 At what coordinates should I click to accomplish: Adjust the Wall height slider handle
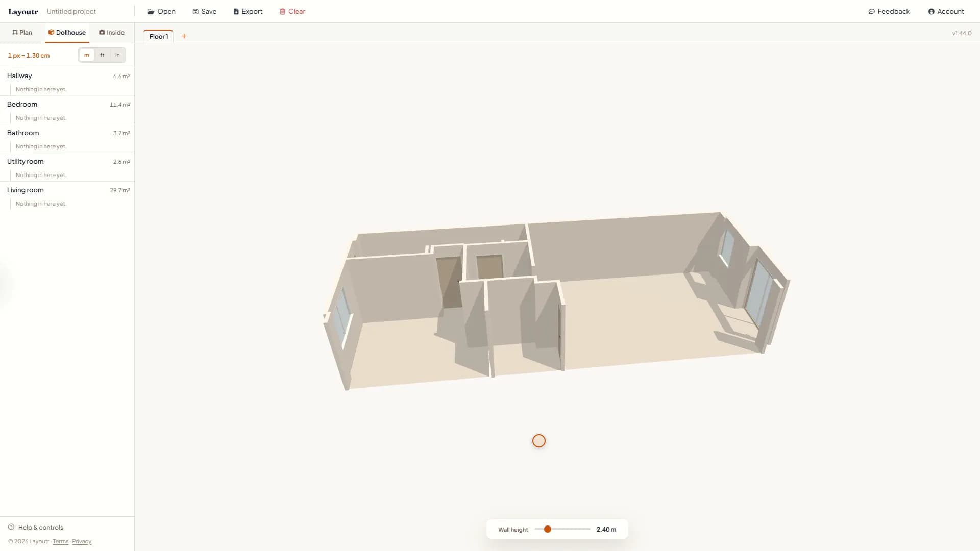[x=548, y=529]
